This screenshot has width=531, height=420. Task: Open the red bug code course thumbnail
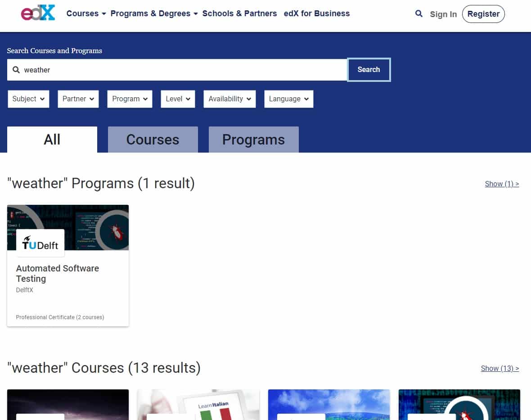point(459,405)
